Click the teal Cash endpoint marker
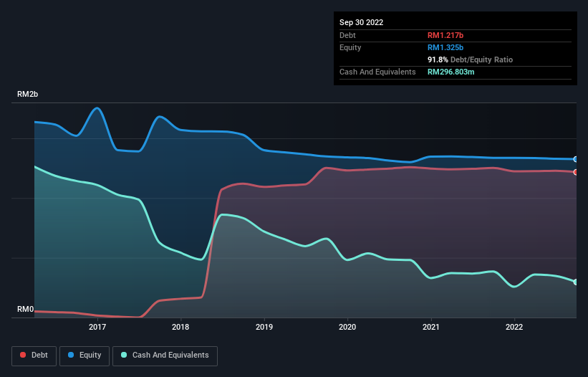588x377 pixels. point(576,282)
